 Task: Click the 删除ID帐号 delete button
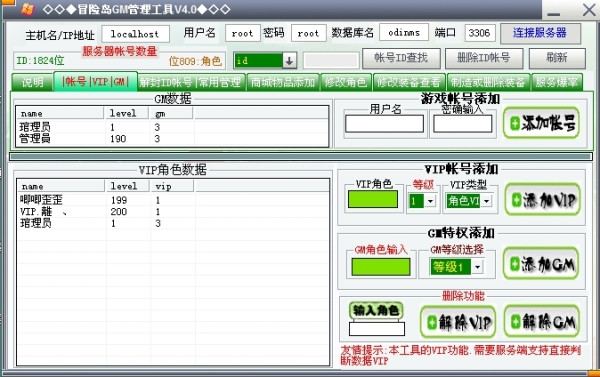[x=484, y=58]
